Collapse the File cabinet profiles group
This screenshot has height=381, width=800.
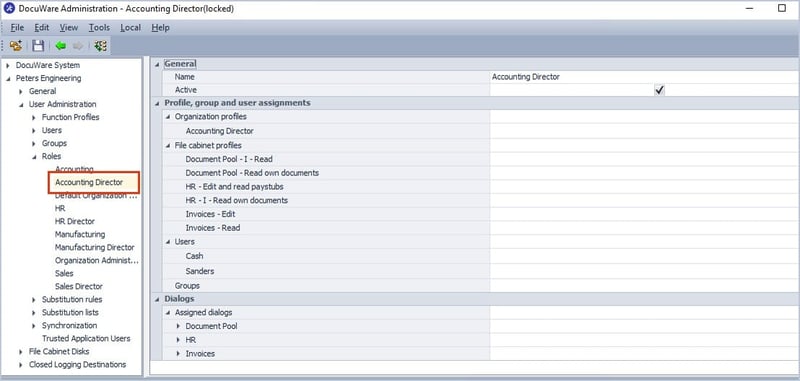[x=168, y=146]
